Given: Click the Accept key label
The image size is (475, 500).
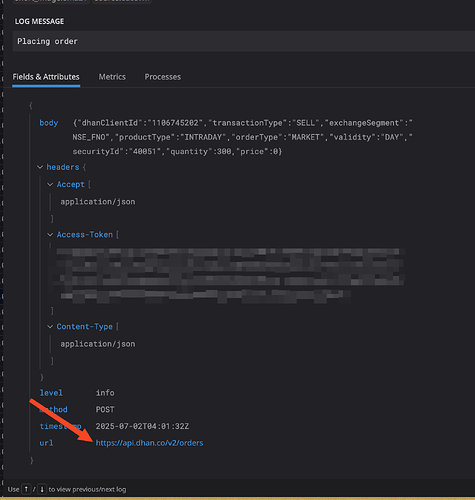Looking at the screenshot, I should 70,184.
